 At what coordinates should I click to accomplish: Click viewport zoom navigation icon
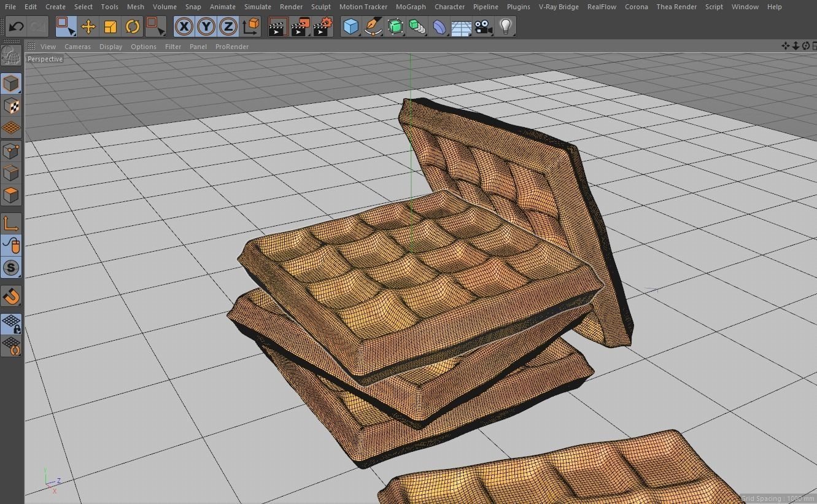(796, 46)
